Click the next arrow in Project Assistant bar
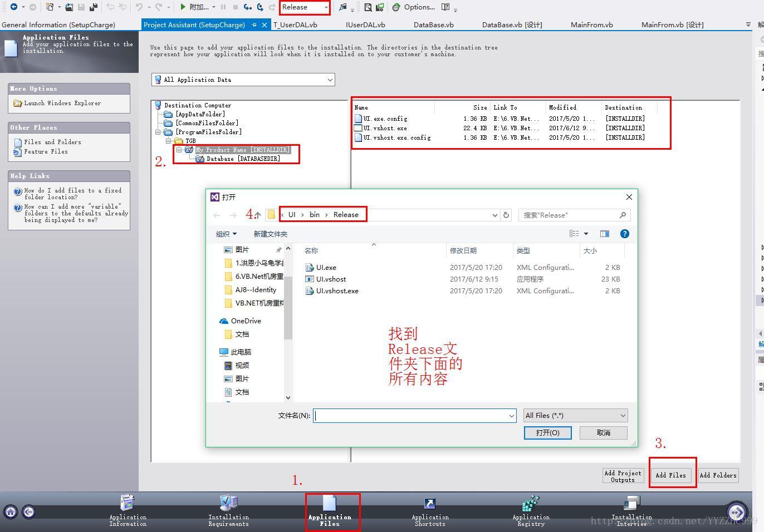 click(737, 511)
